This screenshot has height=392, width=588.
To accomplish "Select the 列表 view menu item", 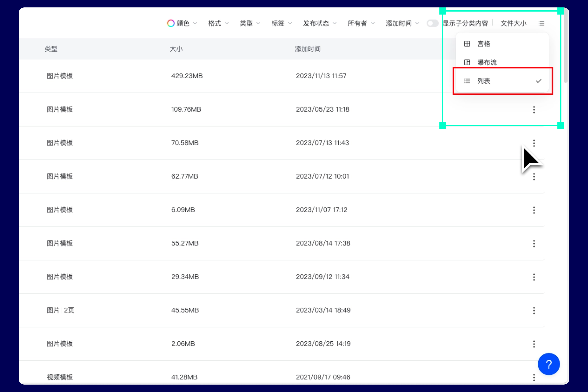I will [x=502, y=81].
